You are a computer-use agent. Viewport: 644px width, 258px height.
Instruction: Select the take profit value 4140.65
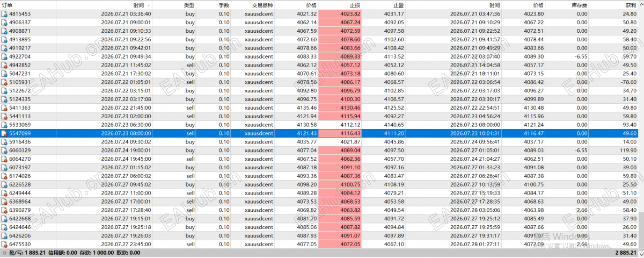[393, 125]
